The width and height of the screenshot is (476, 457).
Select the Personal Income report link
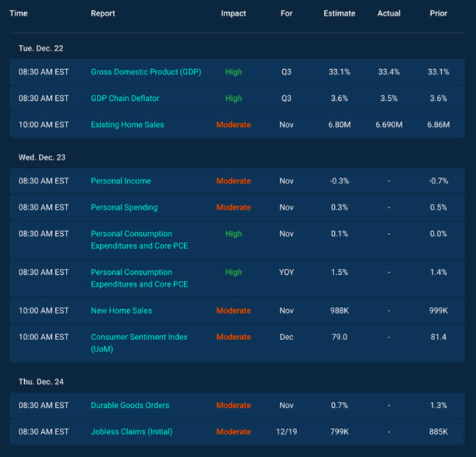click(x=121, y=181)
